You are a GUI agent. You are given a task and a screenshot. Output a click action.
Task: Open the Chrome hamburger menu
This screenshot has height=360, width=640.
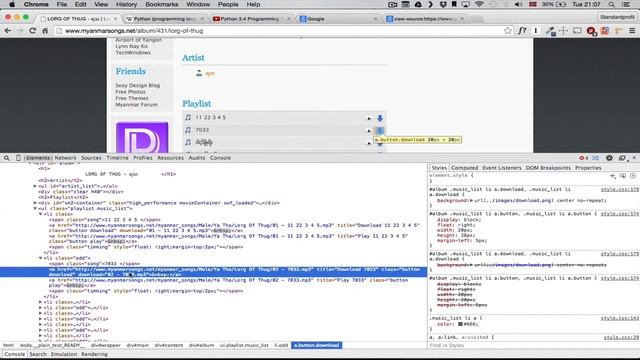[x=632, y=31]
